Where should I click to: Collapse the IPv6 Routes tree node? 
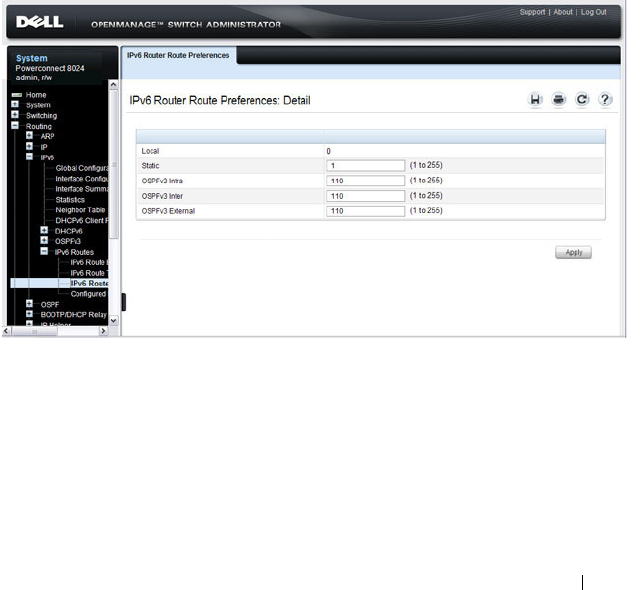pyautogui.click(x=44, y=251)
